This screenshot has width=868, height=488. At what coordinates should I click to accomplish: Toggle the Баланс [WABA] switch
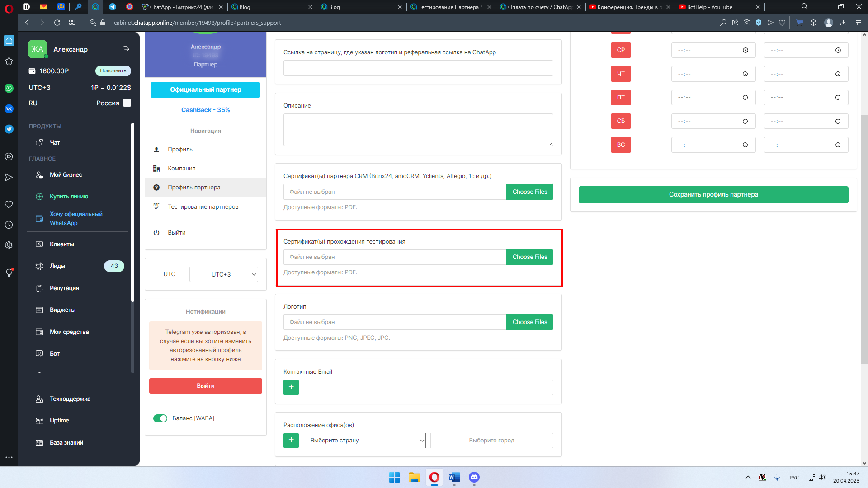pyautogui.click(x=160, y=418)
